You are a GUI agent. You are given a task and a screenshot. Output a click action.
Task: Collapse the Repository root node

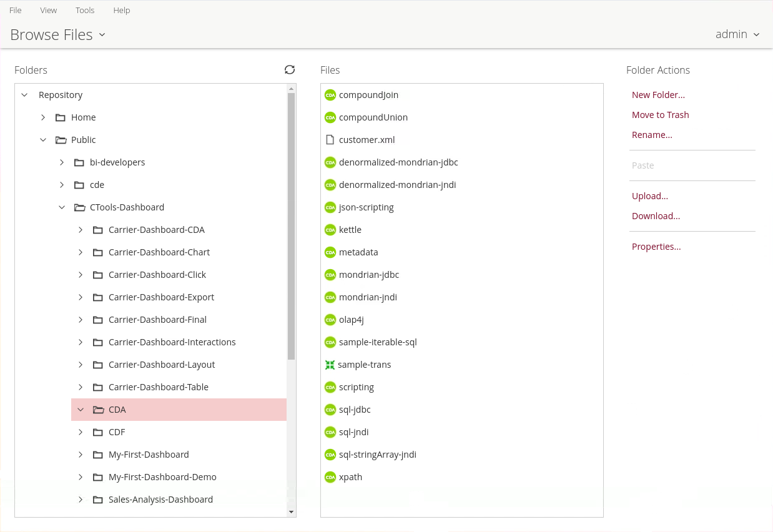pos(24,95)
